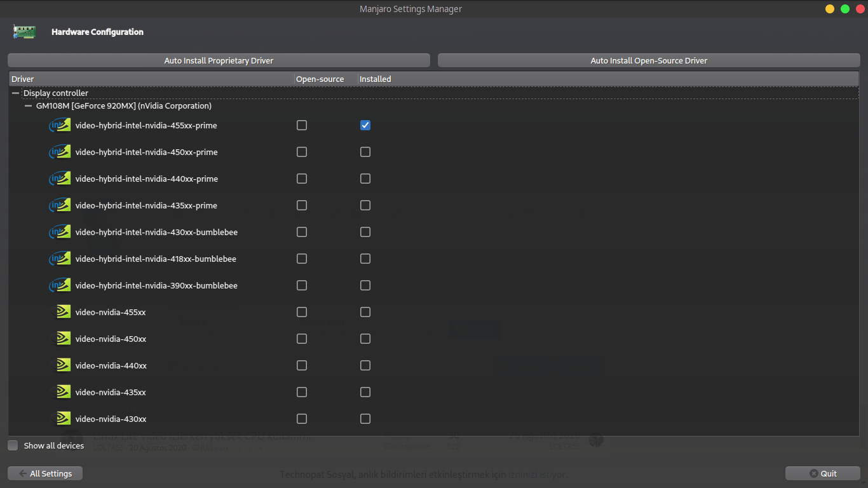This screenshot has width=868, height=488.
Task: Collapse the Display controller tree node
Action: click(x=16, y=93)
